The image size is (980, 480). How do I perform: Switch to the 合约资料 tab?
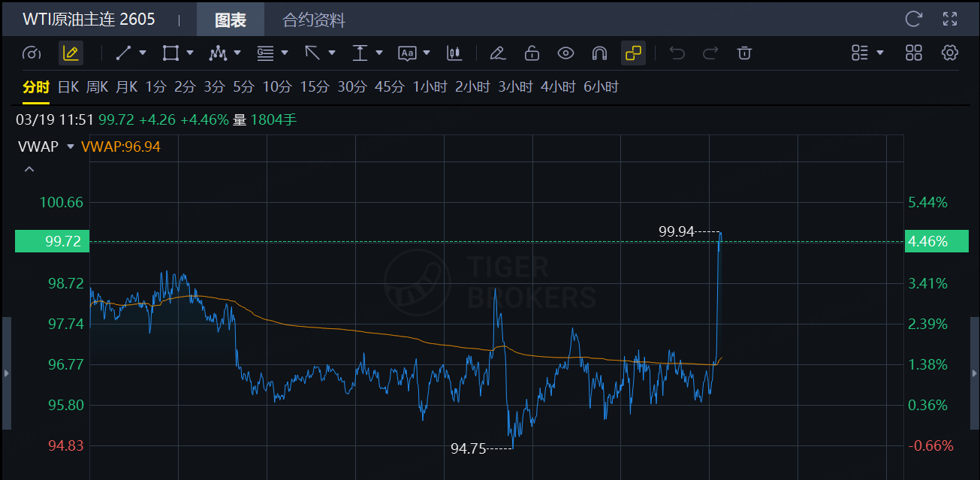[314, 20]
